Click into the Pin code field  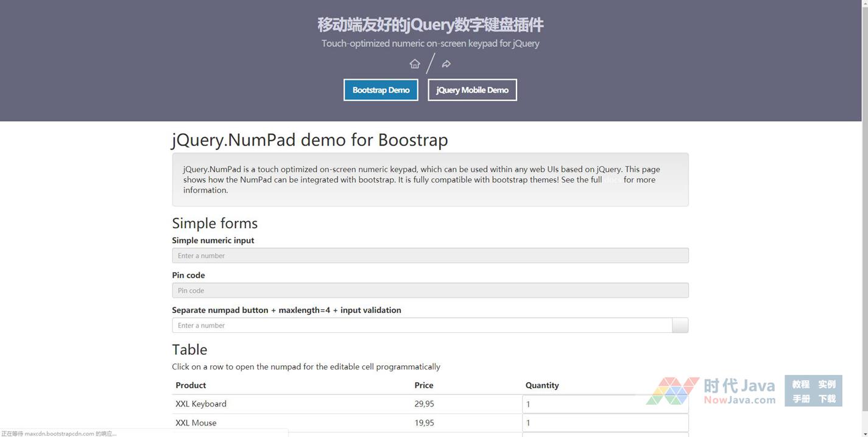click(430, 290)
